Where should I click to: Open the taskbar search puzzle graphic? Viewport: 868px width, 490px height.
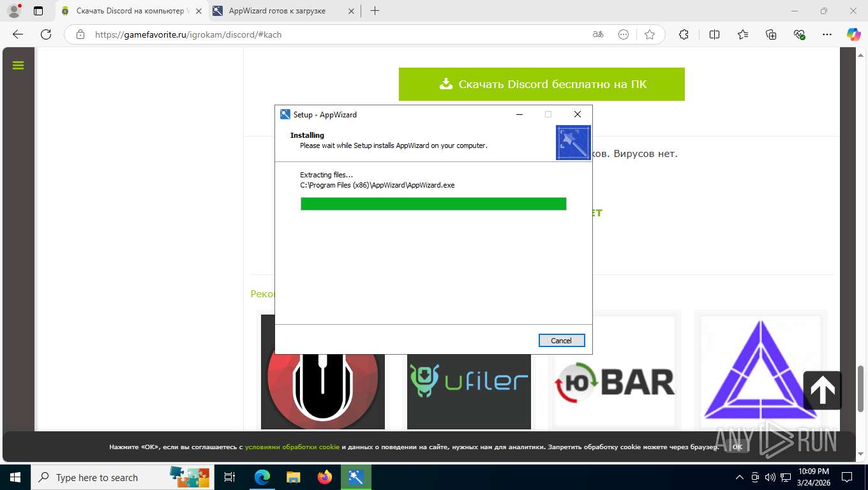coord(190,477)
